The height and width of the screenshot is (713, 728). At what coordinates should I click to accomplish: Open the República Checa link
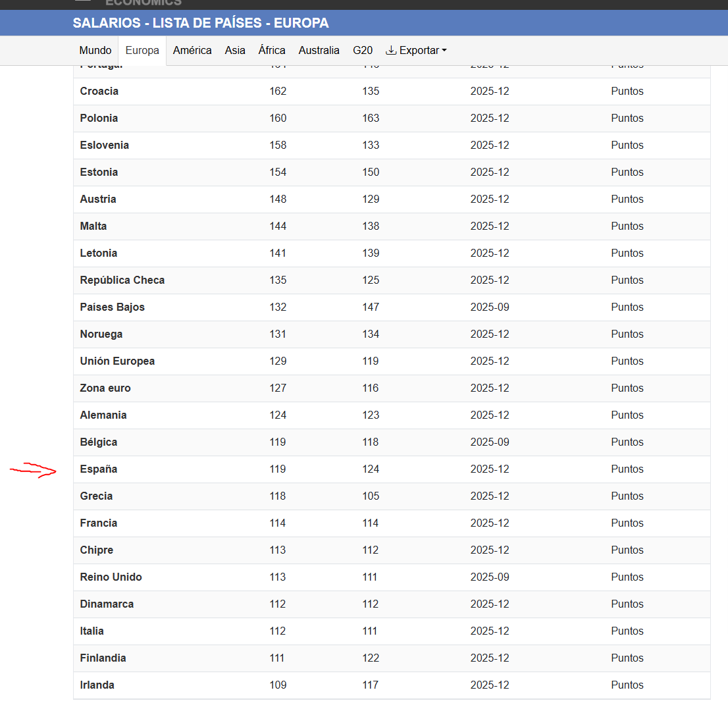(x=122, y=280)
